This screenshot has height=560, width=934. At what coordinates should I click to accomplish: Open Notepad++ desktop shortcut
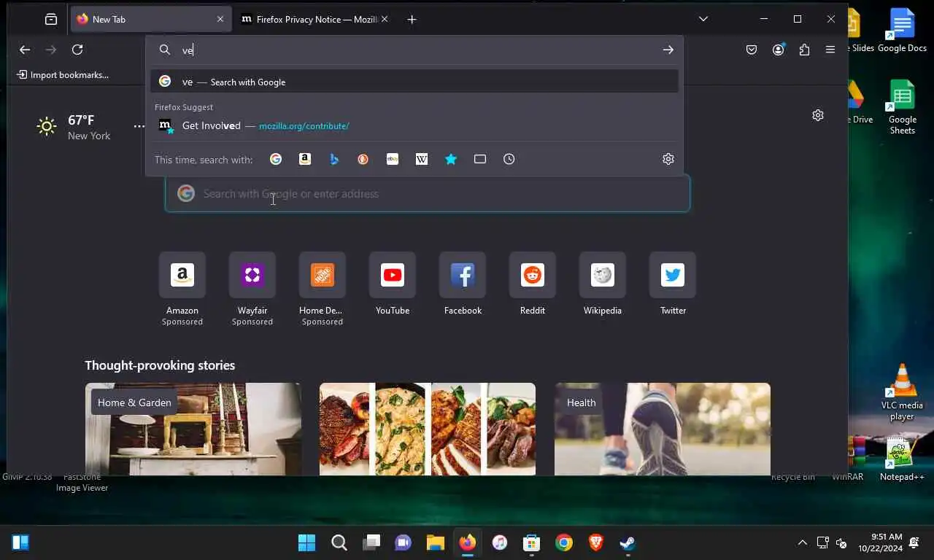click(x=902, y=459)
